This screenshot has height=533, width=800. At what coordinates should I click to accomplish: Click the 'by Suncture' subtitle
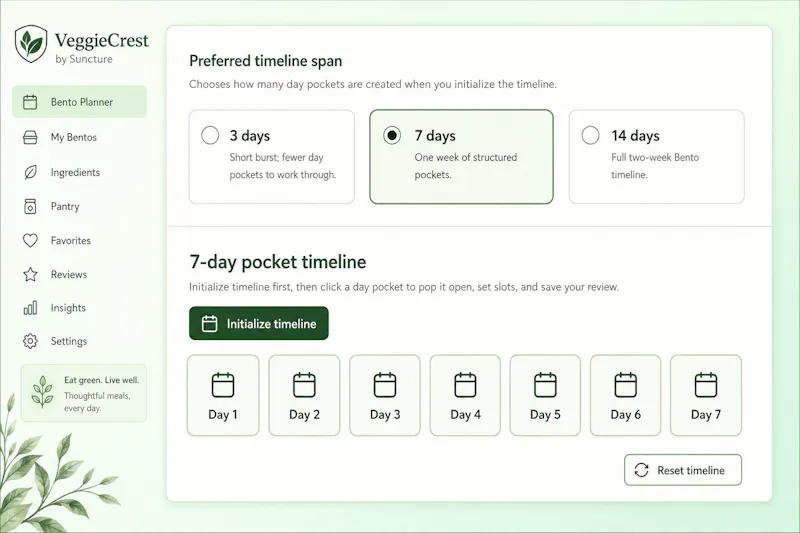[x=84, y=59]
